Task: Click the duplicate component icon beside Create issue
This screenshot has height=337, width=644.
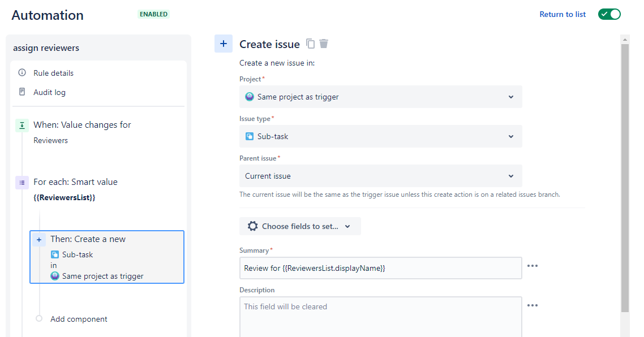Action: (310, 44)
